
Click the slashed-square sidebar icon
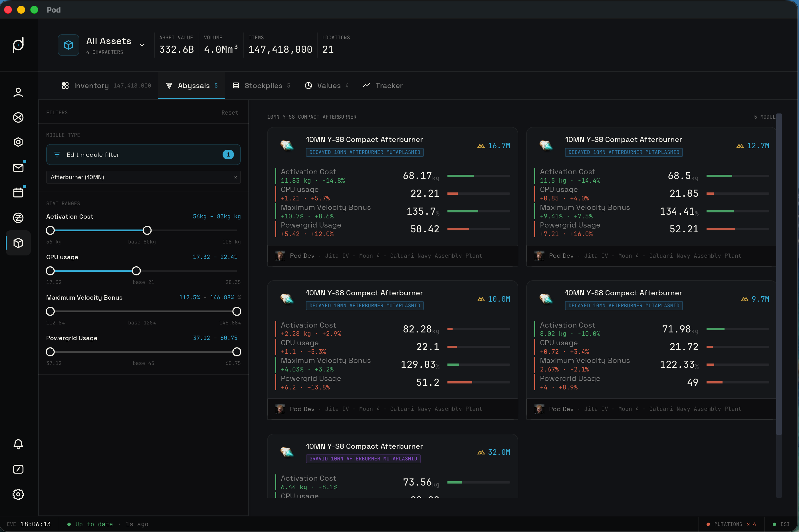point(18,469)
